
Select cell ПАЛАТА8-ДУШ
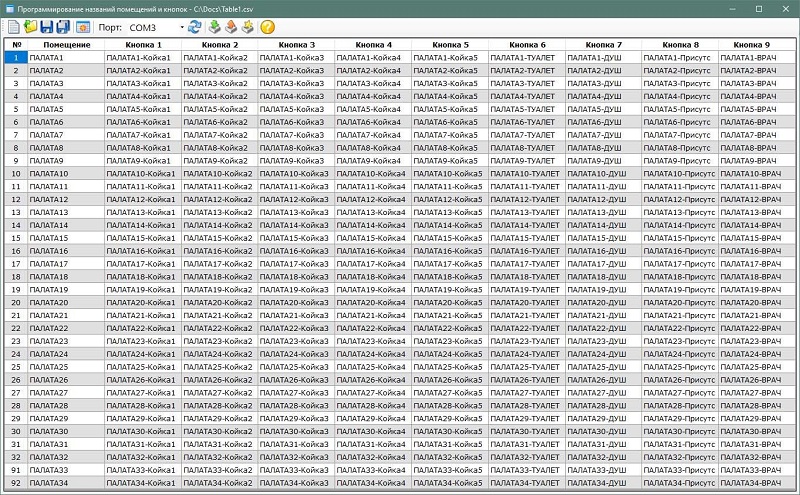604,148
